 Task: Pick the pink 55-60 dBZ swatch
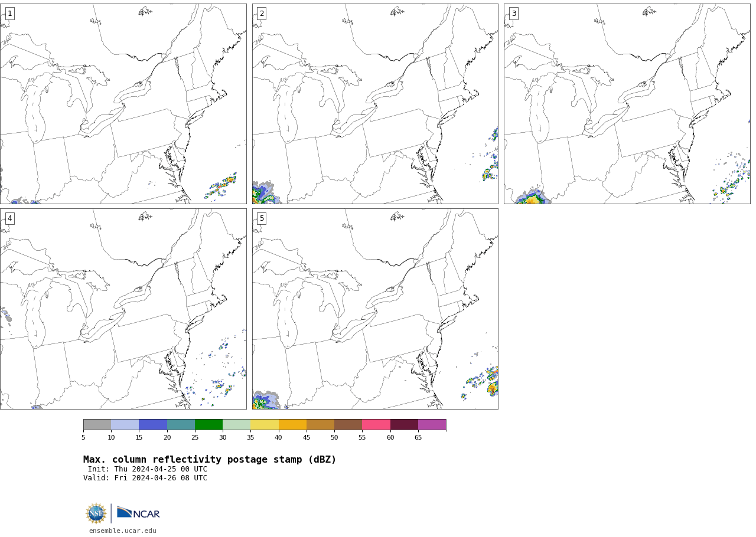[376, 425]
